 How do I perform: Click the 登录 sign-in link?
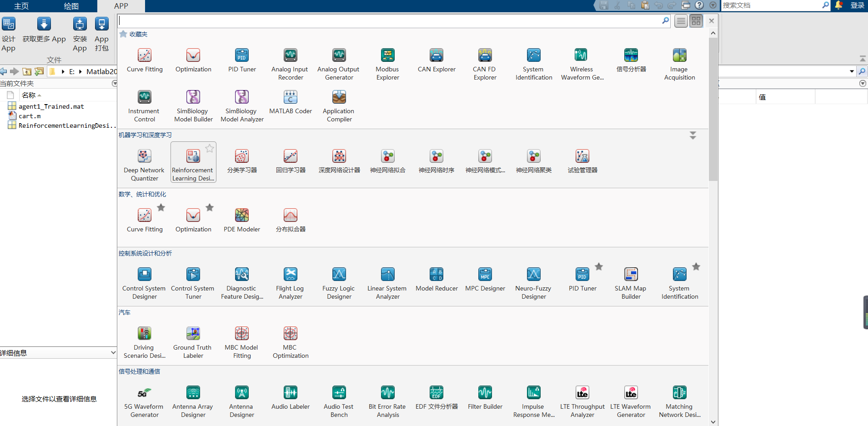(857, 5)
